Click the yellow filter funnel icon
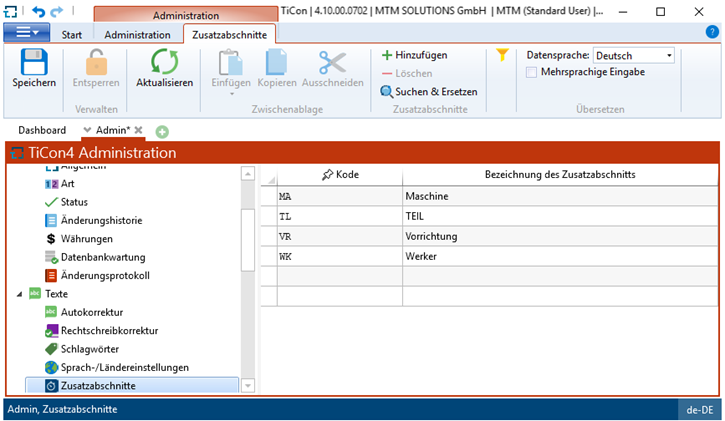 [x=502, y=55]
